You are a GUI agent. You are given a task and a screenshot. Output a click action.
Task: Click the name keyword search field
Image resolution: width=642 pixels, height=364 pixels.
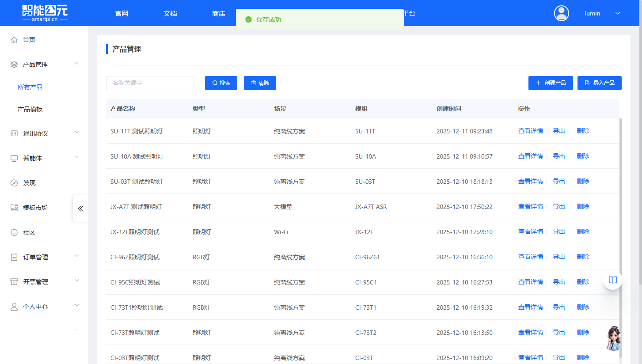point(150,83)
